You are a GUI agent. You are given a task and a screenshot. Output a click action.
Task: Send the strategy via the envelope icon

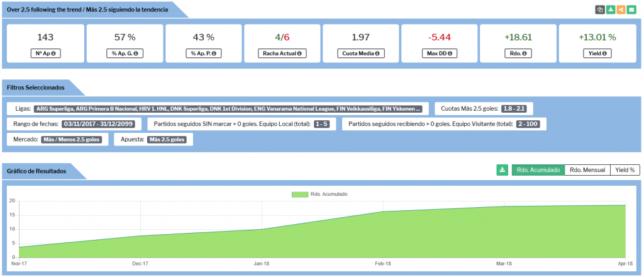[x=632, y=9]
